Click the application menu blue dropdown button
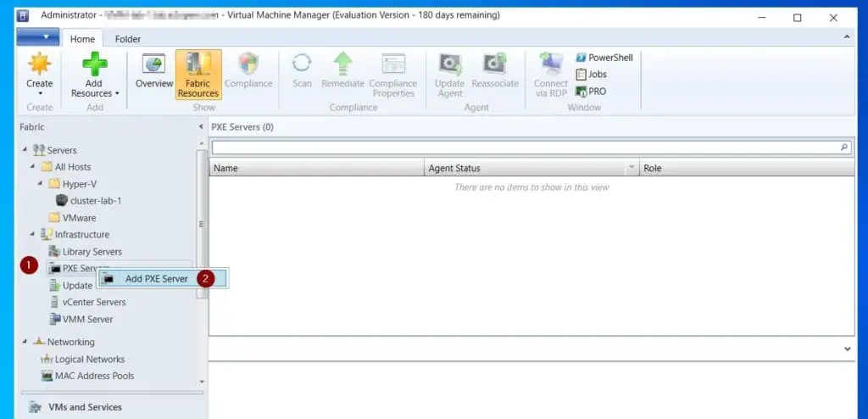 pyautogui.click(x=37, y=37)
